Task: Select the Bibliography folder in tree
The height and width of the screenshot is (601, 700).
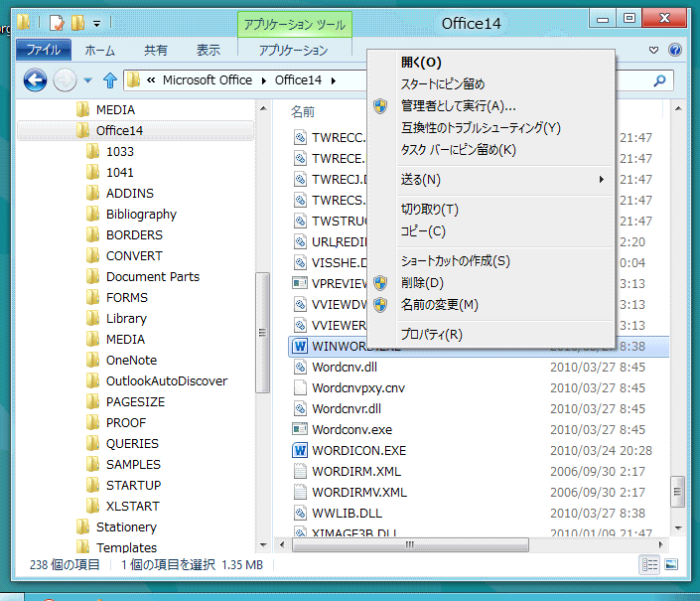Action: (141, 215)
